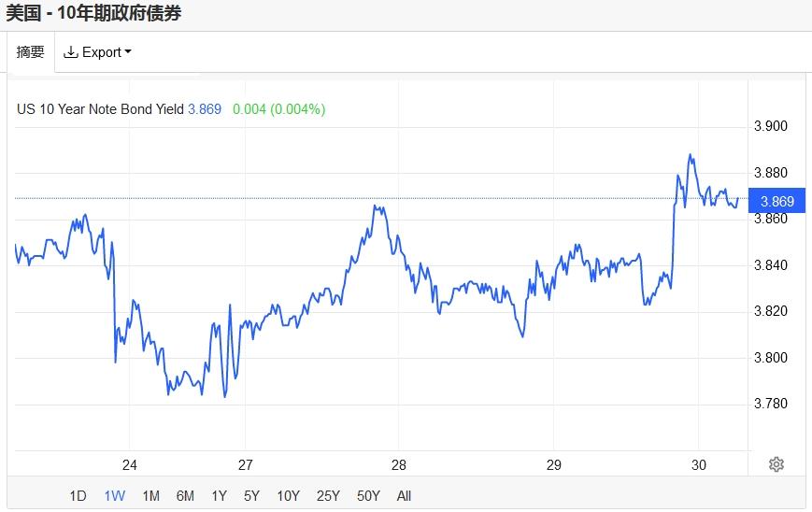
Task: Show the 1Y time range
Action: pyautogui.click(x=219, y=496)
